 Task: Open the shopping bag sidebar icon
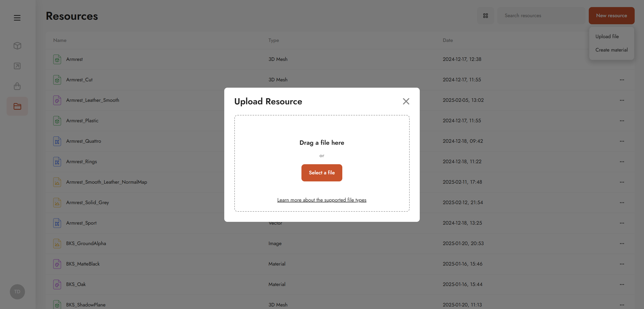pyautogui.click(x=17, y=86)
